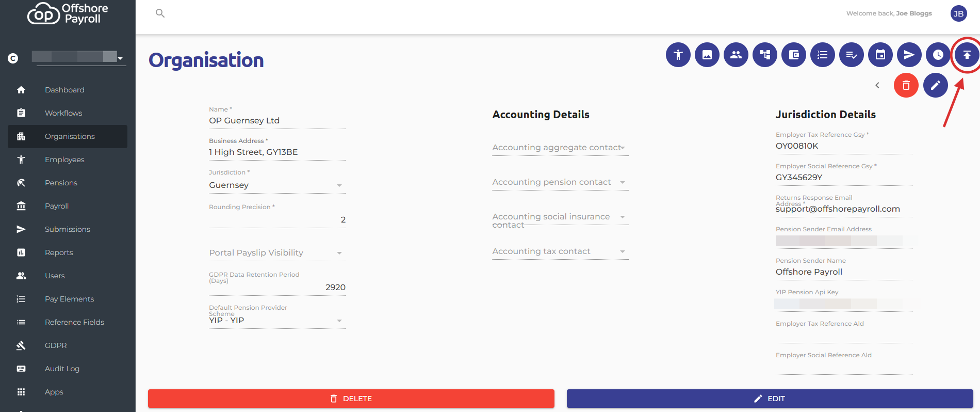Viewport: 980px width, 412px height.
Task: Click the wide red DELETE button
Action: [351, 399]
